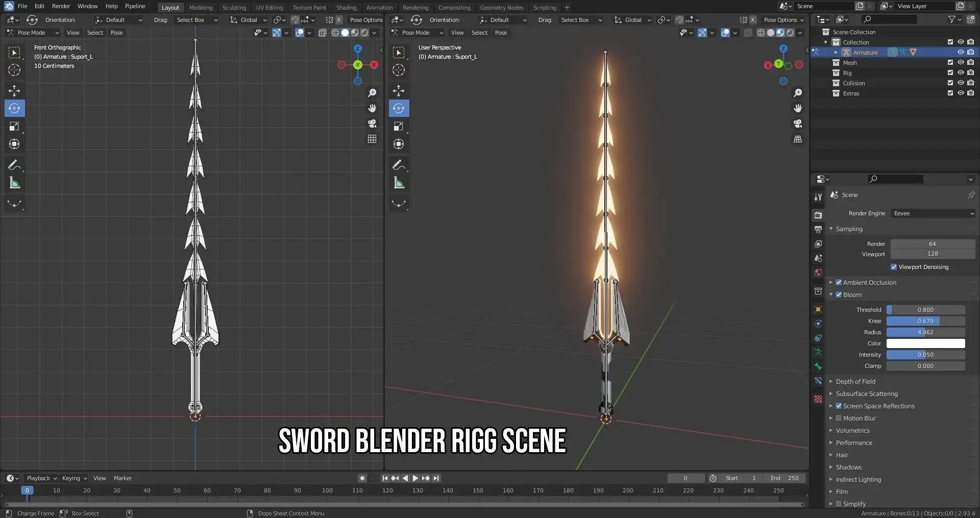Switch to the Sculpting workspace tab
The image size is (980, 518).
coord(234,8)
